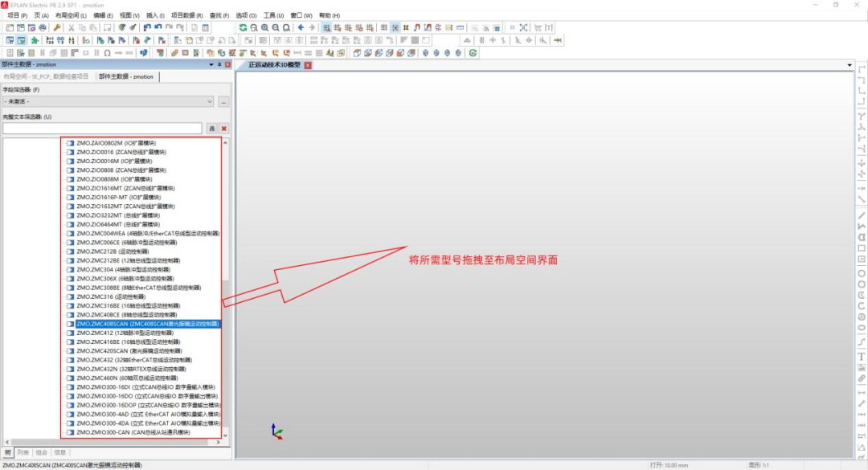Viewport: 868px width, 470px height.
Task: Toggle the highlighted object snap icon
Action: click(x=395, y=27)
